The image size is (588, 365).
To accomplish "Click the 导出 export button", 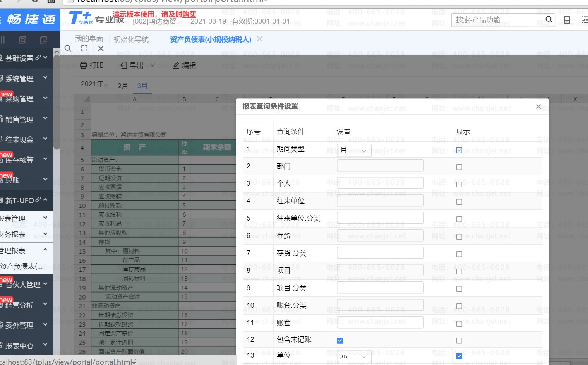I will [x=132, y=65].
